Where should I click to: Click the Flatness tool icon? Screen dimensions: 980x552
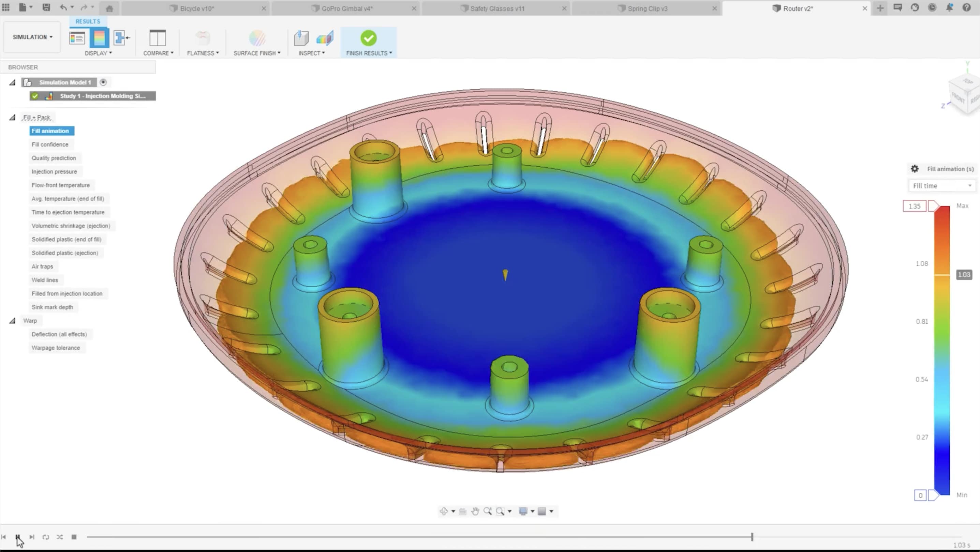point(203,38)
